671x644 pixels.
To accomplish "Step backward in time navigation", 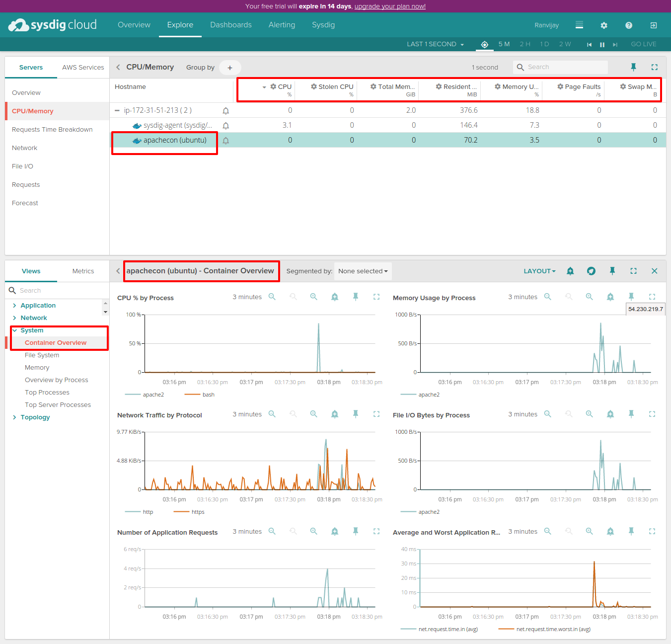I will [589, 45].
